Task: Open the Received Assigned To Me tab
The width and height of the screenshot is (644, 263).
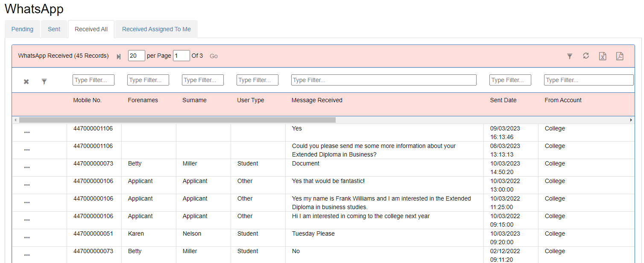Action: [156, 29]
